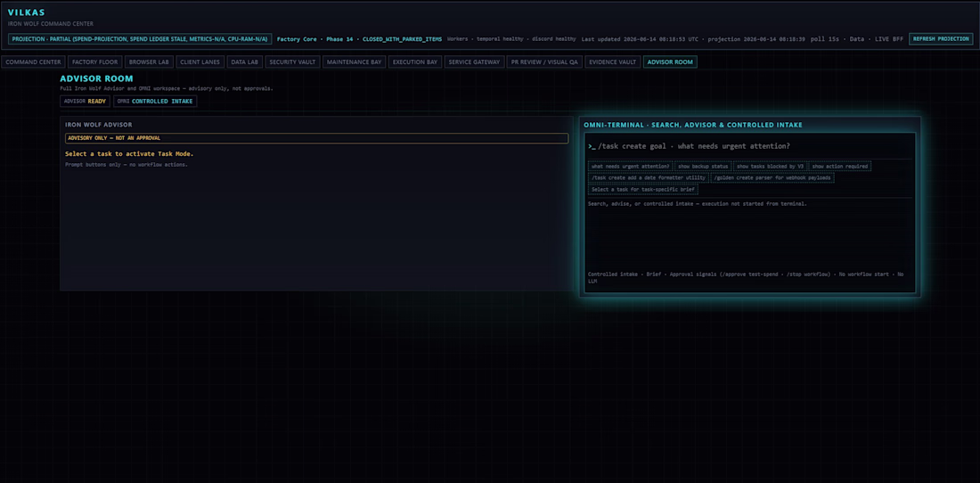This screenshot has height=483, width=980.
Task: Switch to Security Vault tab
Action: [x=292, y=61]
